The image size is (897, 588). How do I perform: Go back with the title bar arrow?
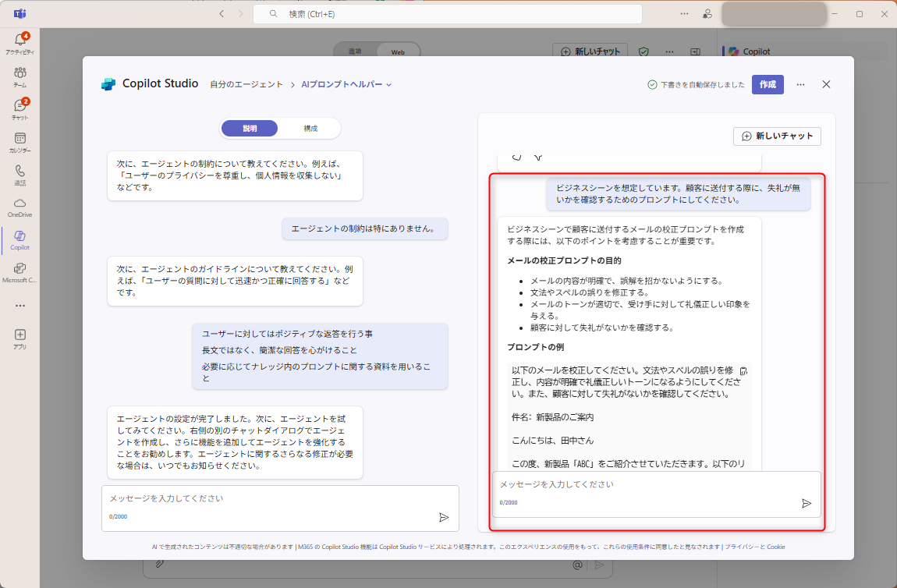[222, 14]
